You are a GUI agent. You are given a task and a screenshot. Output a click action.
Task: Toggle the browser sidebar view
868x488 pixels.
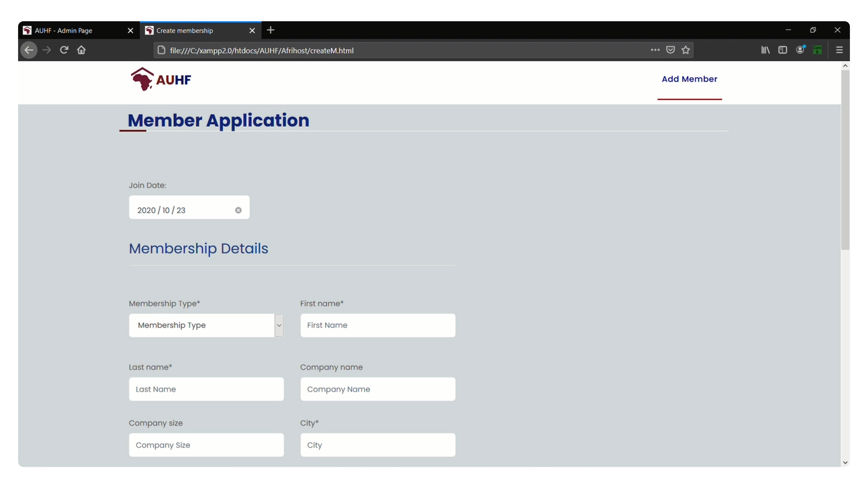(x=782, y=50)
